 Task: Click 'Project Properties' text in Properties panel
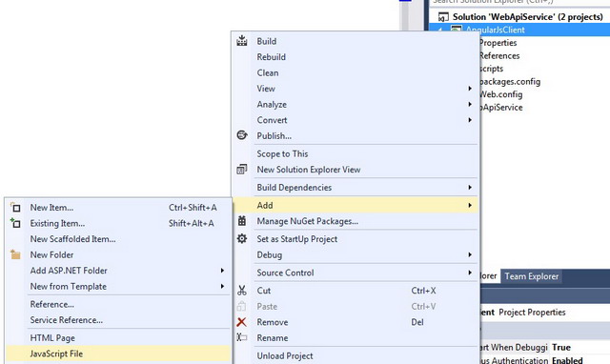pos(532,312)
